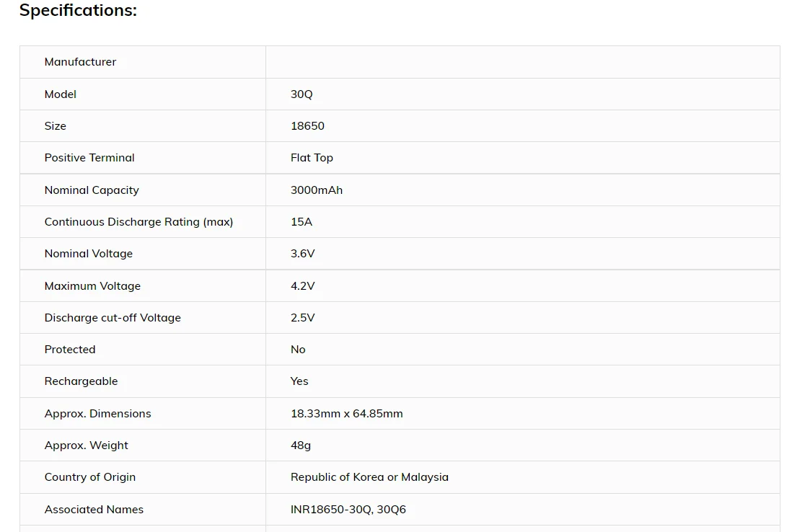This screenshot has height=532, width=792.
Task: Click the 18650 size value
Action: 307,126
